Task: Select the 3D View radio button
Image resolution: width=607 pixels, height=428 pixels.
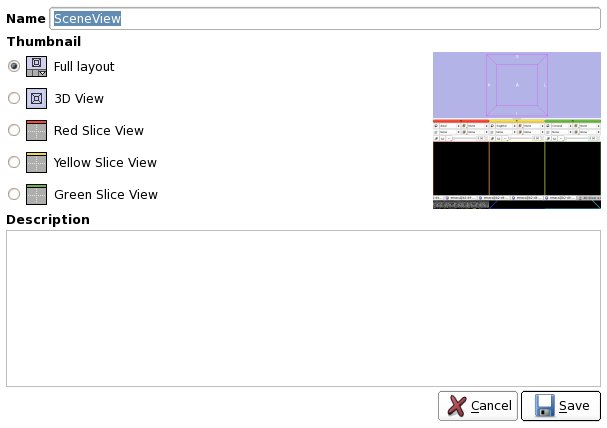Action: tap(13, 98)
